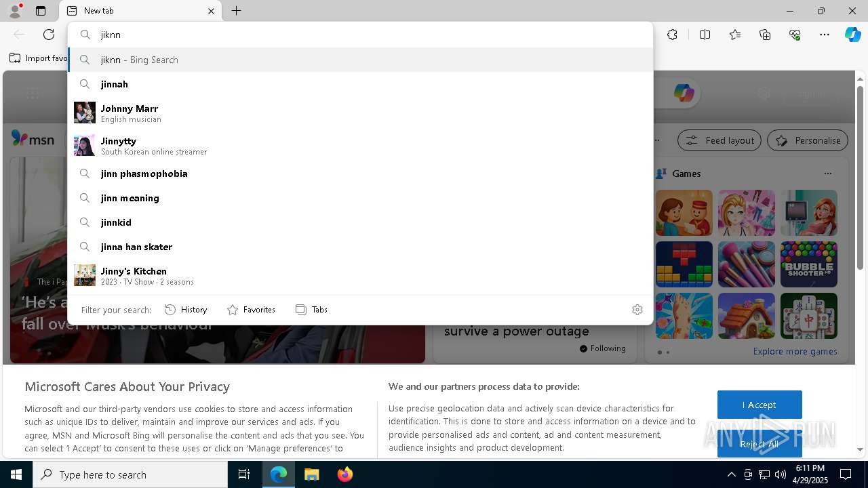
Task: Select the jinnkid suggestion
Action: 360,222
